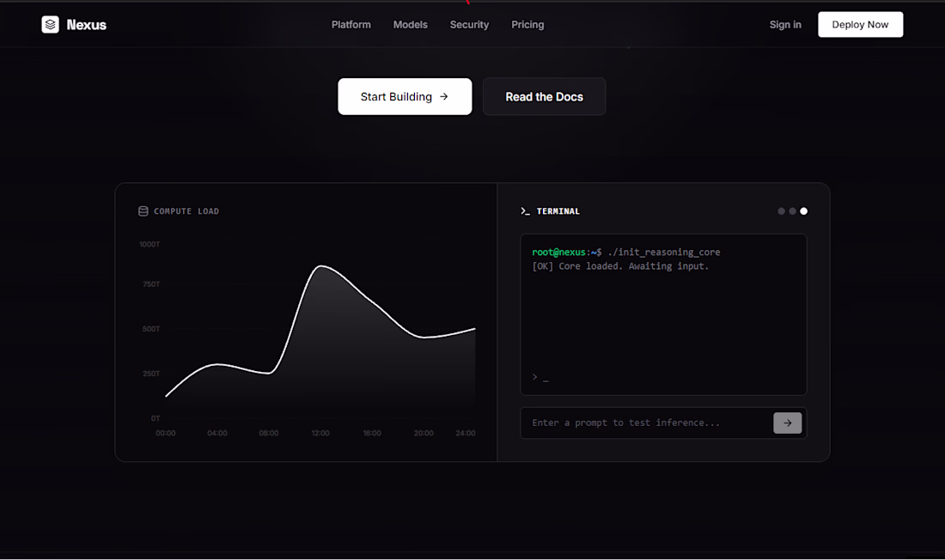The width and height of the screenshot is (945, 560).
Task: Click the 08:00 time axis label
Action: click(269, 433)
